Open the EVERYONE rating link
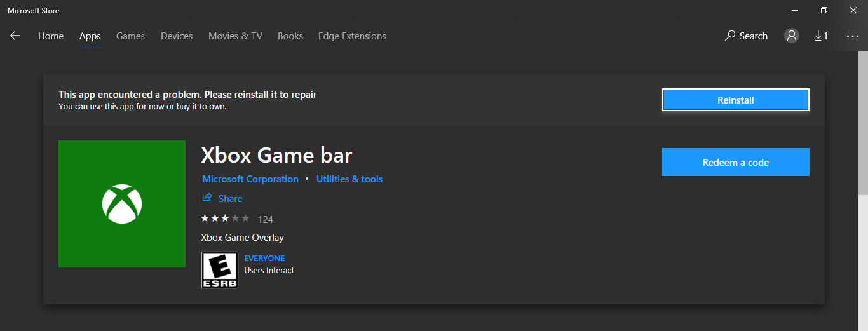 (x=264, y=258)
